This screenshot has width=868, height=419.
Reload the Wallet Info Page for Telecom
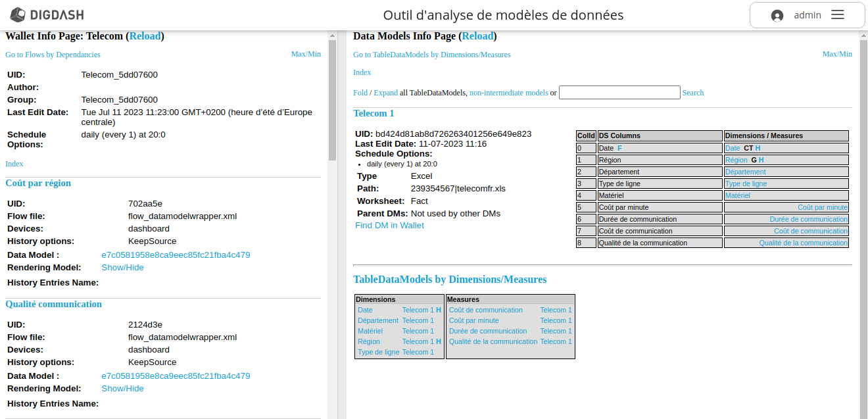pyautogui.click(x=144, y=36)
